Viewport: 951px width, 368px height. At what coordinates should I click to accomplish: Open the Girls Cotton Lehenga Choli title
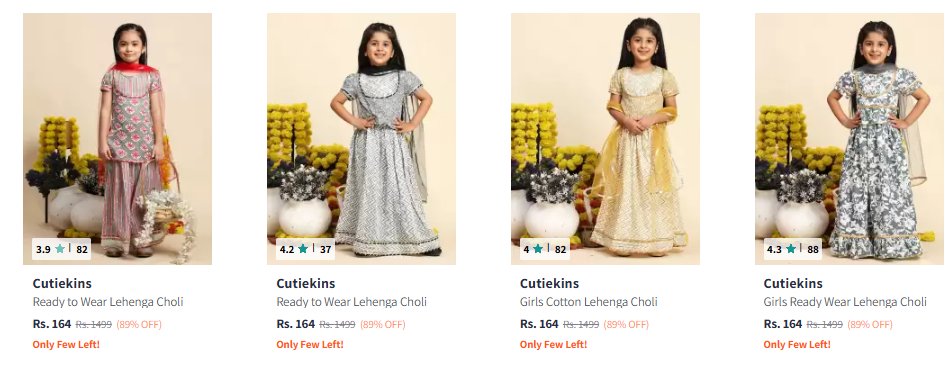[588, 302]
